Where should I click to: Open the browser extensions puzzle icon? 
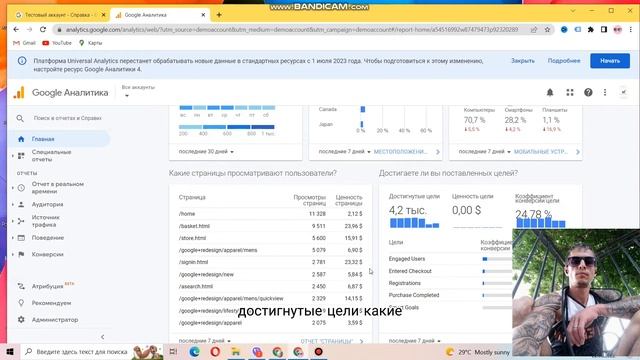pos(591,29)
